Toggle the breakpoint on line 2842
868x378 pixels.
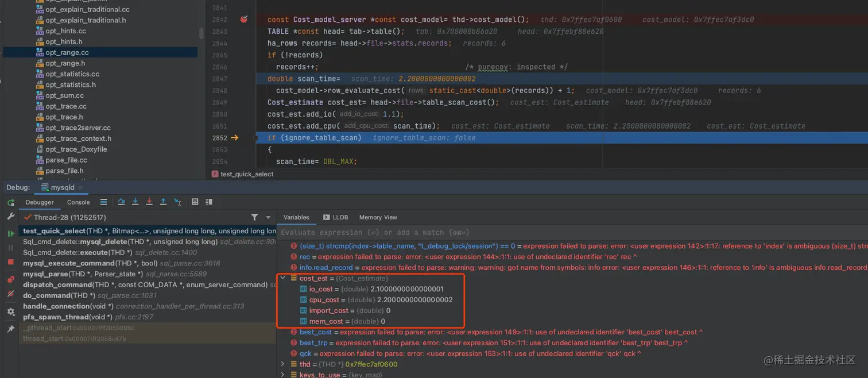click(x=244, y=20)
